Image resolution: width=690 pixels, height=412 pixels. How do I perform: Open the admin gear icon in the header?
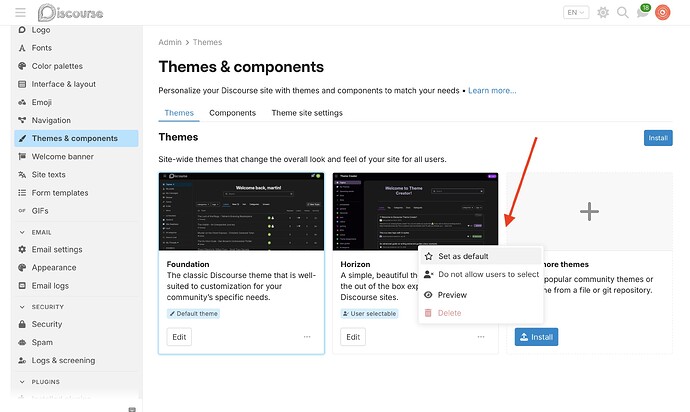click(x=603, y=12)
